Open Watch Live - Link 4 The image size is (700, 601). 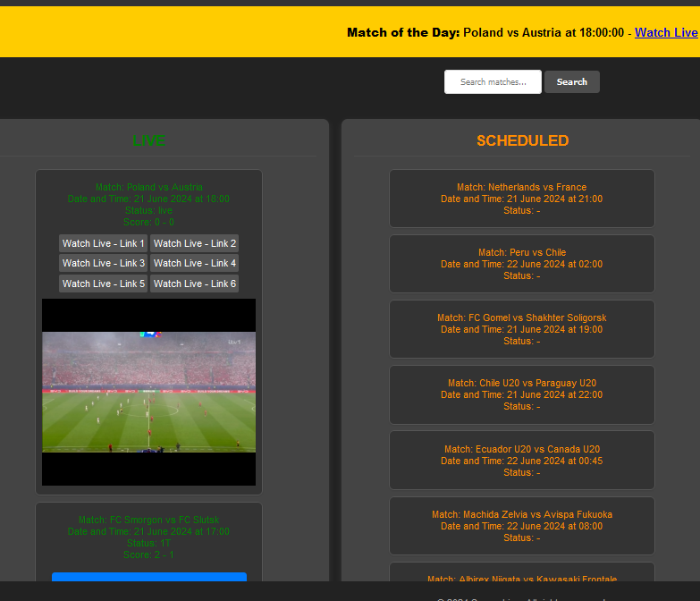195,263
